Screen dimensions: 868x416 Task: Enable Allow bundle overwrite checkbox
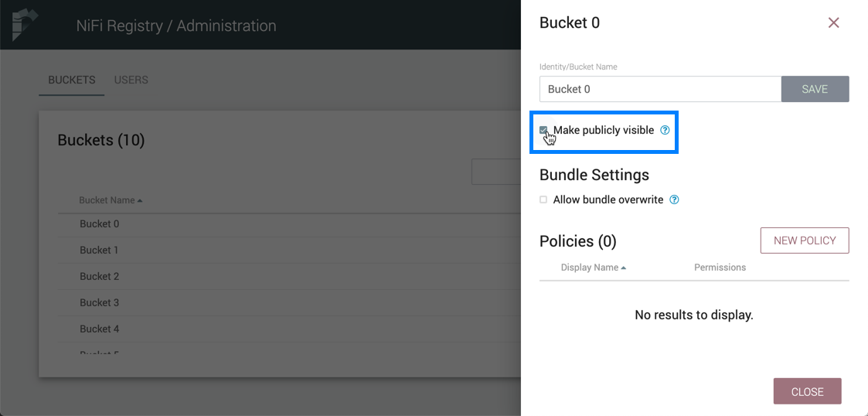click(x=543, y=199)
